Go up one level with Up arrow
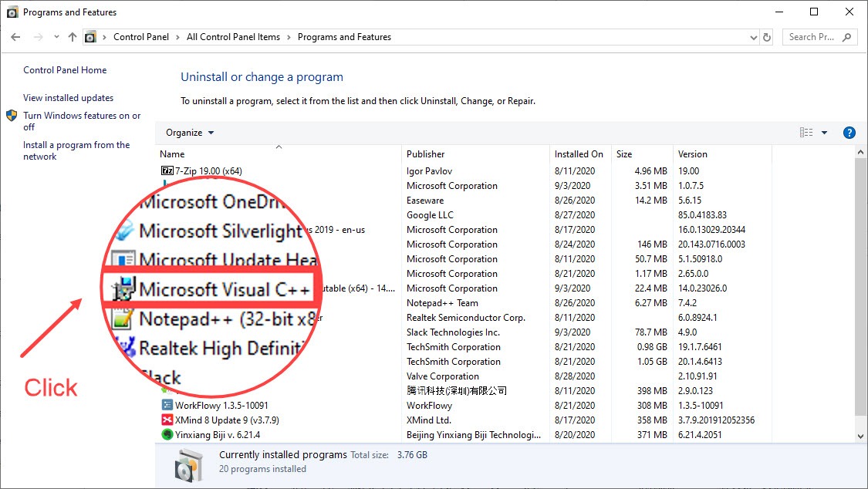 coord(73,37)
